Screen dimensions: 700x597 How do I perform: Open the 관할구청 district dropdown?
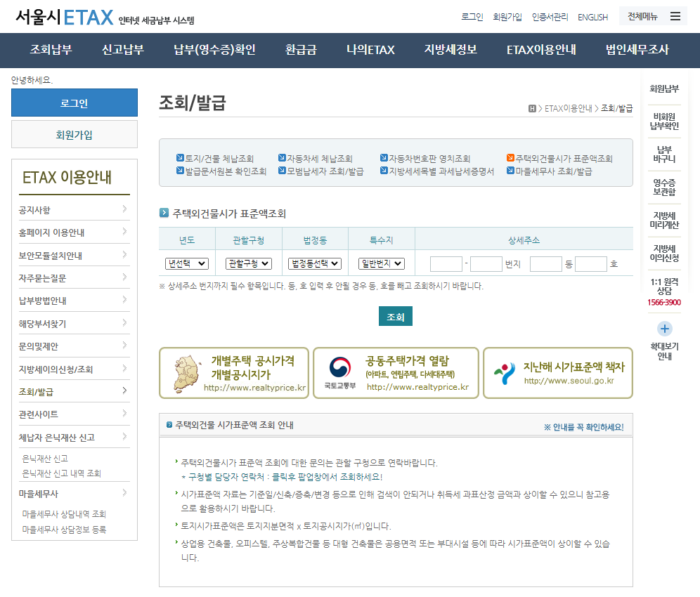point(249,263)
